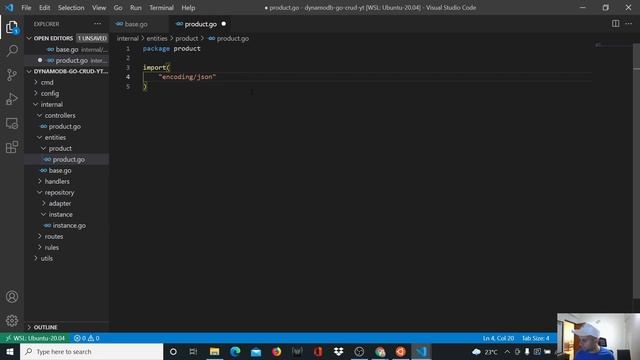Open File Explorer from the taskbar
Viewport: 640px width, 360px height.
214,351
